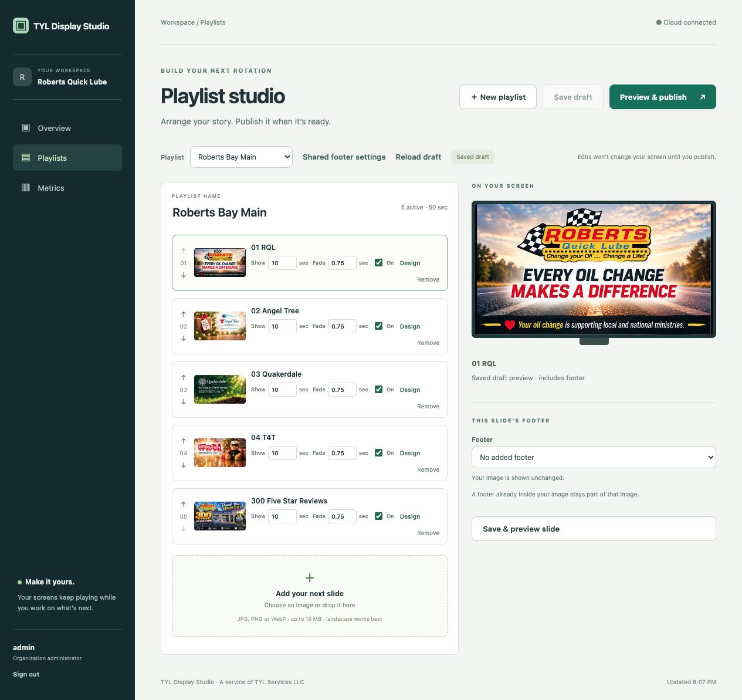
Task: Click the New playlist button
Action: point(498,97)
